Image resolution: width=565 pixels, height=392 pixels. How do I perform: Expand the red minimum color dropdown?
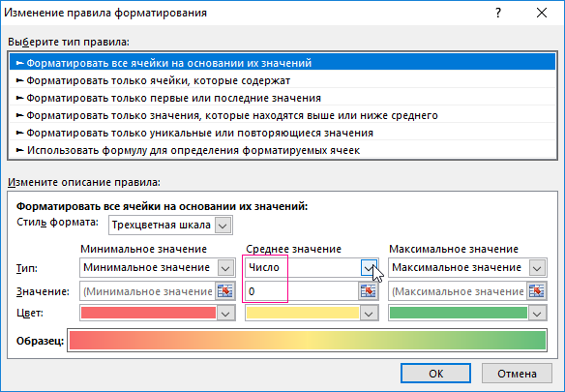(225, 314)
